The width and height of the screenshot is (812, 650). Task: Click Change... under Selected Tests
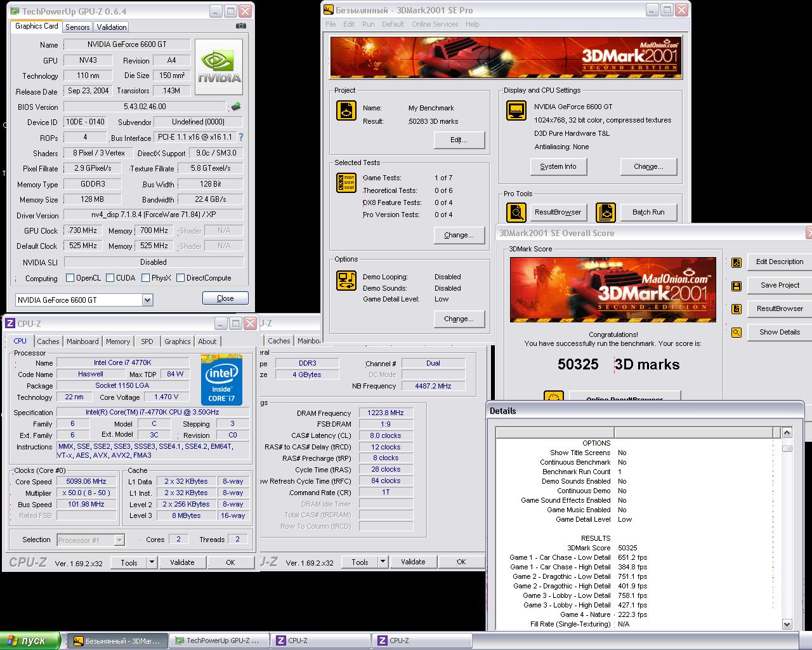coord(459,235)
